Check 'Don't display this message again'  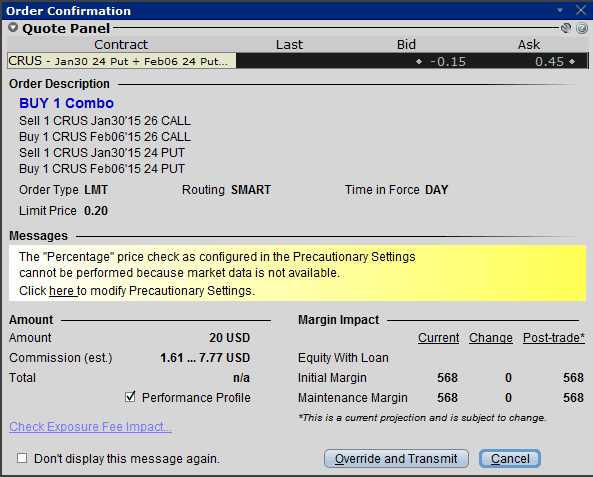click(22, 458)
